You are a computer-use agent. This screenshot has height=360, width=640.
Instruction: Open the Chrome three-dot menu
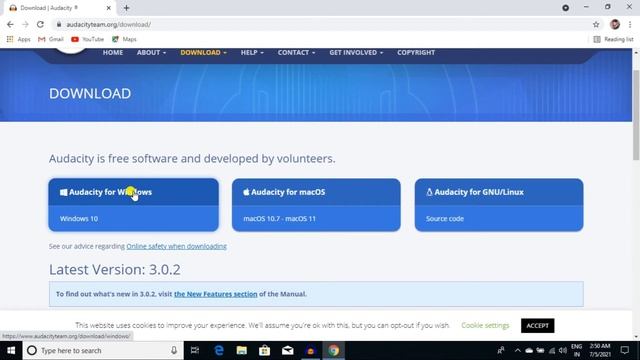630,24
